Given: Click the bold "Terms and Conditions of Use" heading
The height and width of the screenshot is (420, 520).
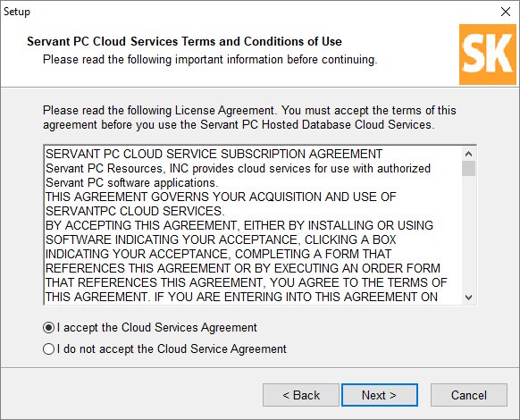Looking at the screenshot, I should [184, 41].
